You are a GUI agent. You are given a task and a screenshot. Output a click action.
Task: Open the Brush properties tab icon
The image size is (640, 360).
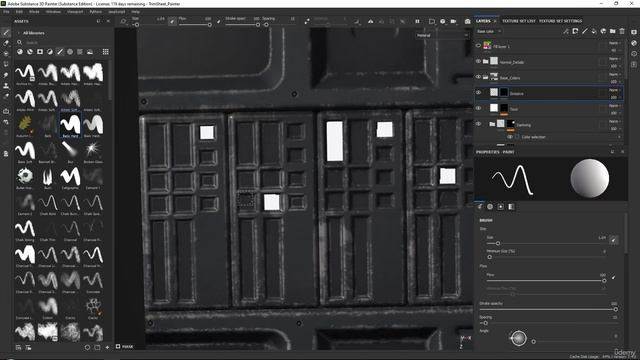coord(480,207)
